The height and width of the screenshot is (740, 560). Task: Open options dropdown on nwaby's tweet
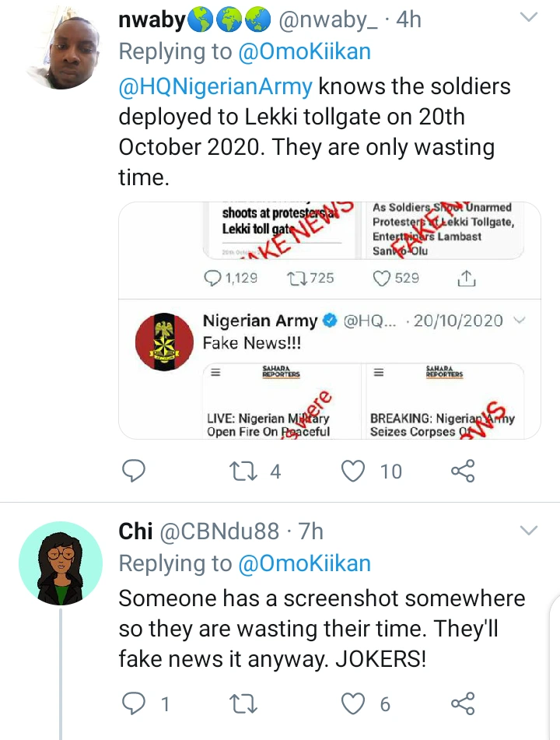[528, 17]
